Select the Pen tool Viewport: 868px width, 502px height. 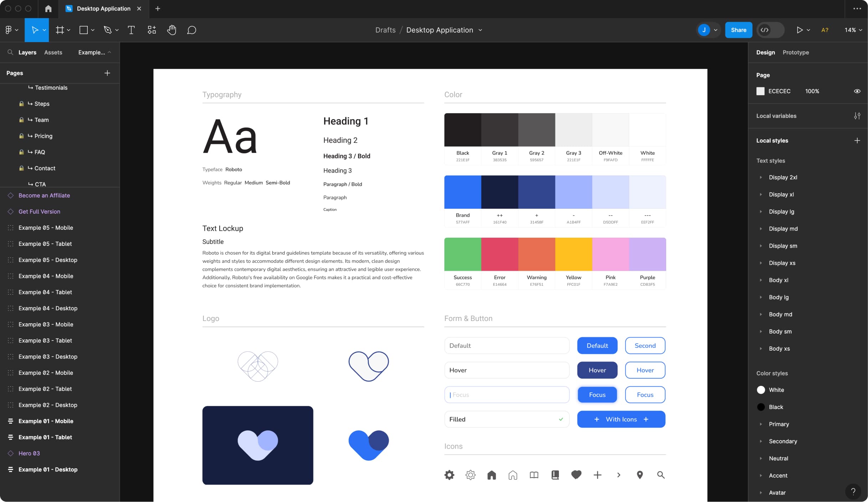(x=108, y=30)
